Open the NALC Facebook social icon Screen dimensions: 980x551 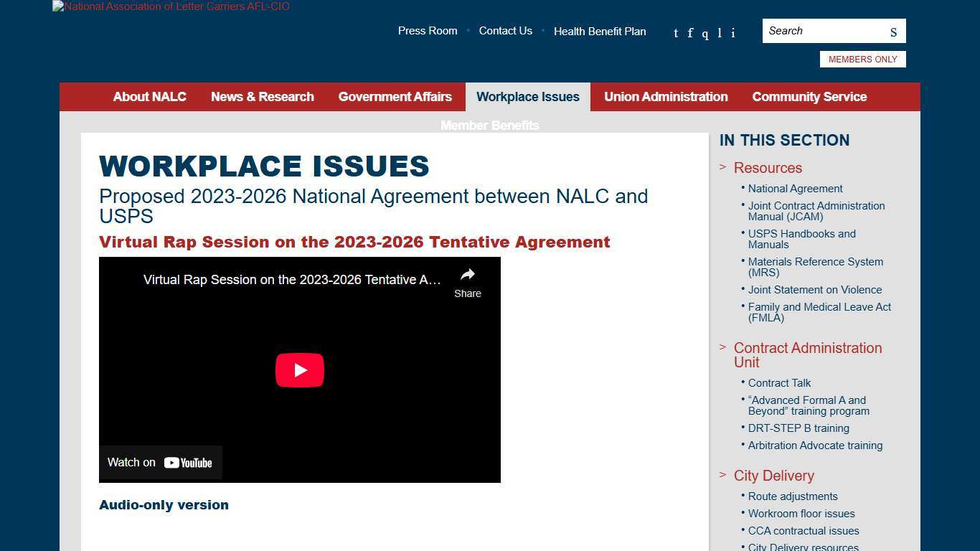[x=690, y=33]
